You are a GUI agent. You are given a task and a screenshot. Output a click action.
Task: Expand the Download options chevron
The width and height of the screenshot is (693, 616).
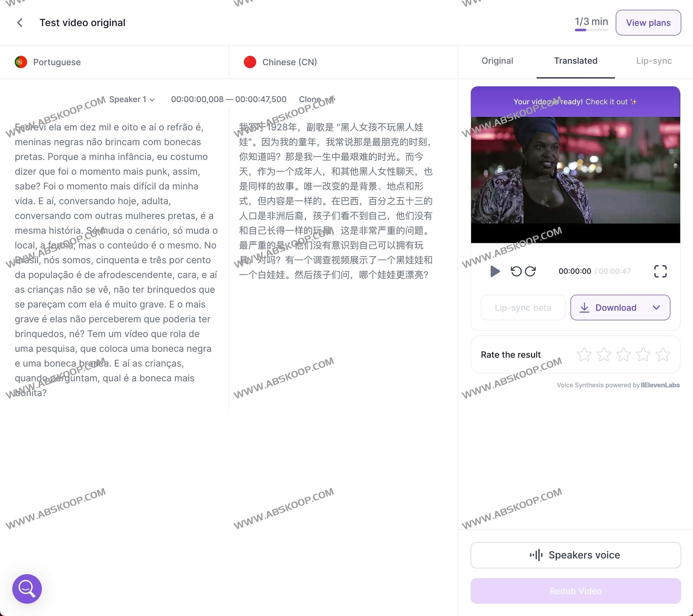coord(657,307)
